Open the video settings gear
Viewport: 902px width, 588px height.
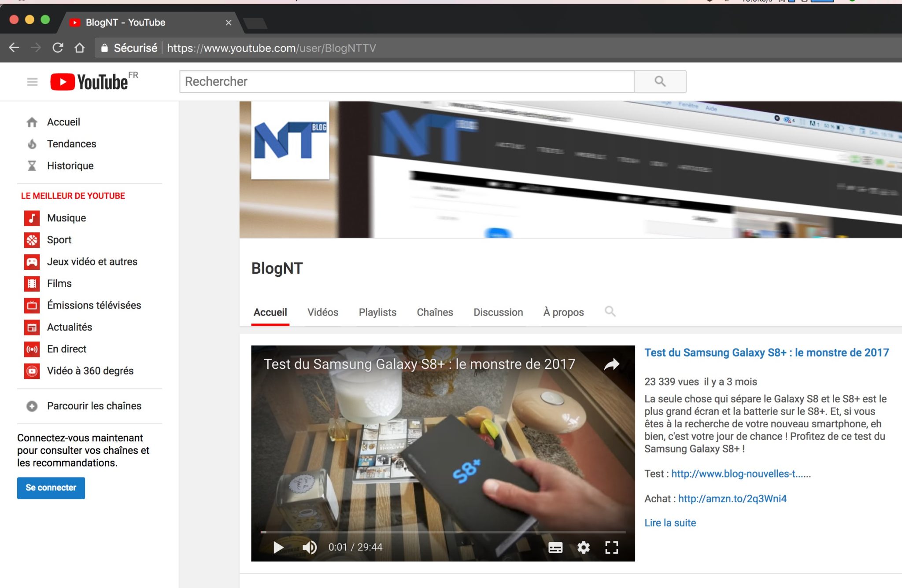point(583,547)
